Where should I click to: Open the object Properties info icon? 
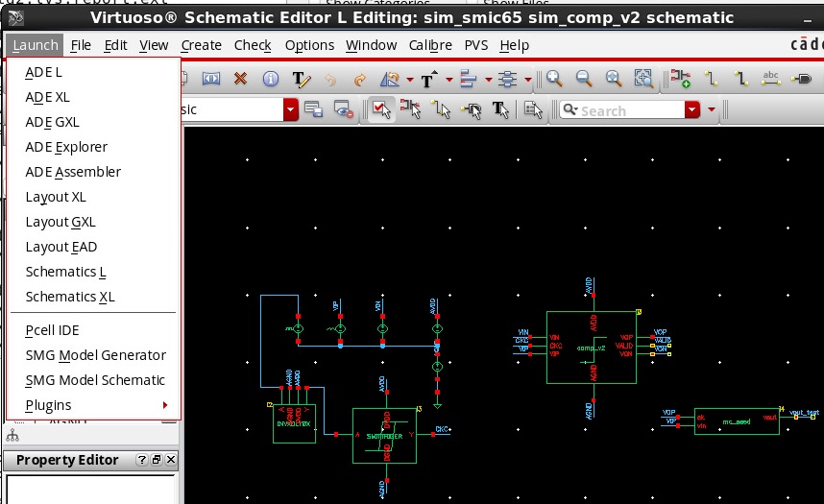coord(271,80)
